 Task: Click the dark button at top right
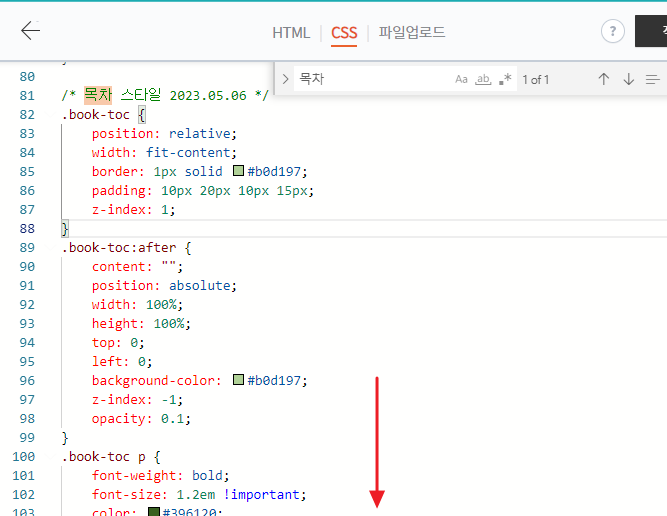pos(651,31)
